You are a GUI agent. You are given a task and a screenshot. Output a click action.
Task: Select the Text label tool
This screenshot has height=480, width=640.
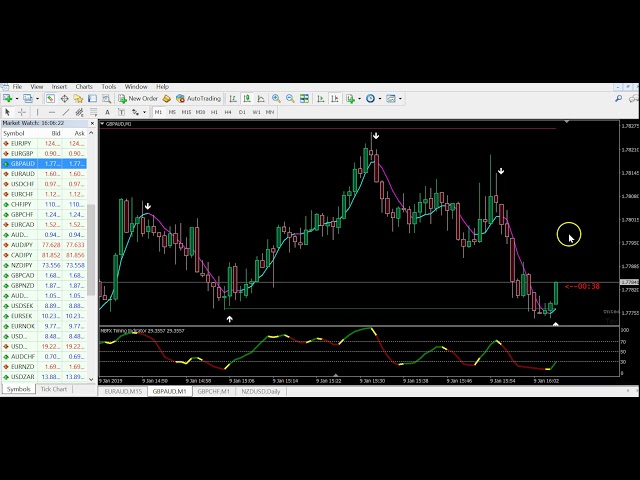(107, 112)
